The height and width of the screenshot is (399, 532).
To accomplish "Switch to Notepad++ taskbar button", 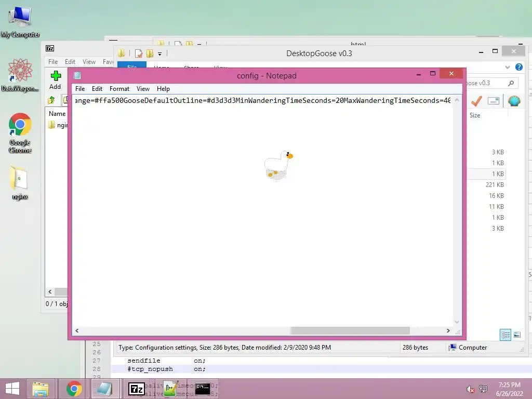I will click(170, 389).
